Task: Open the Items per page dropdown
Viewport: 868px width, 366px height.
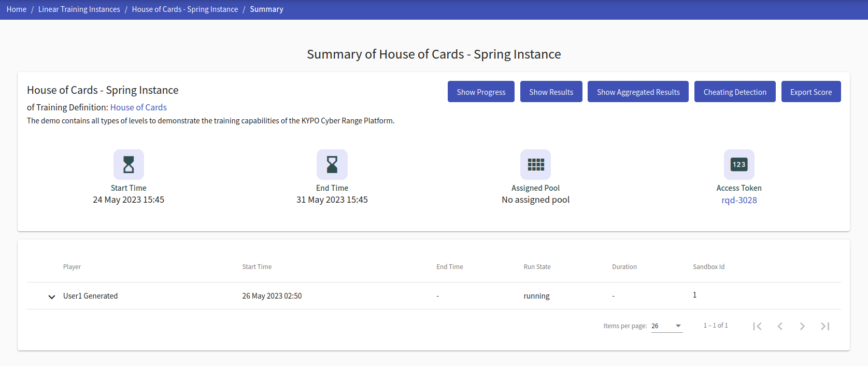Action: 667,326
